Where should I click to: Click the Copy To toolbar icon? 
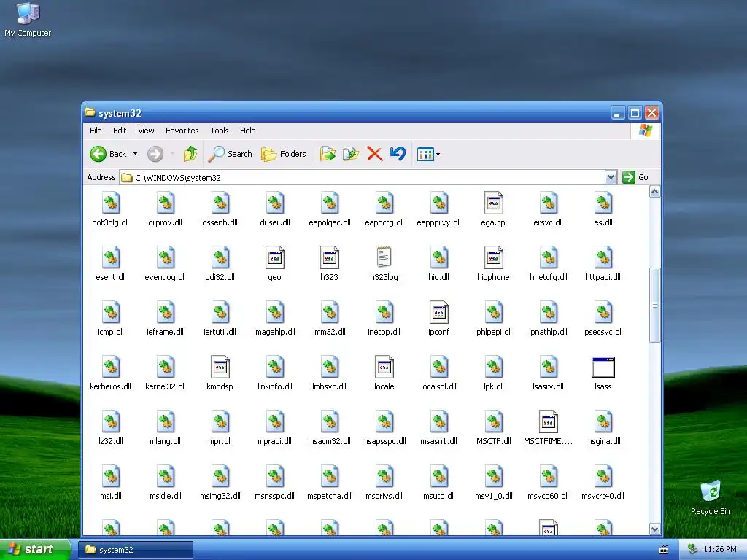(351, 154)
